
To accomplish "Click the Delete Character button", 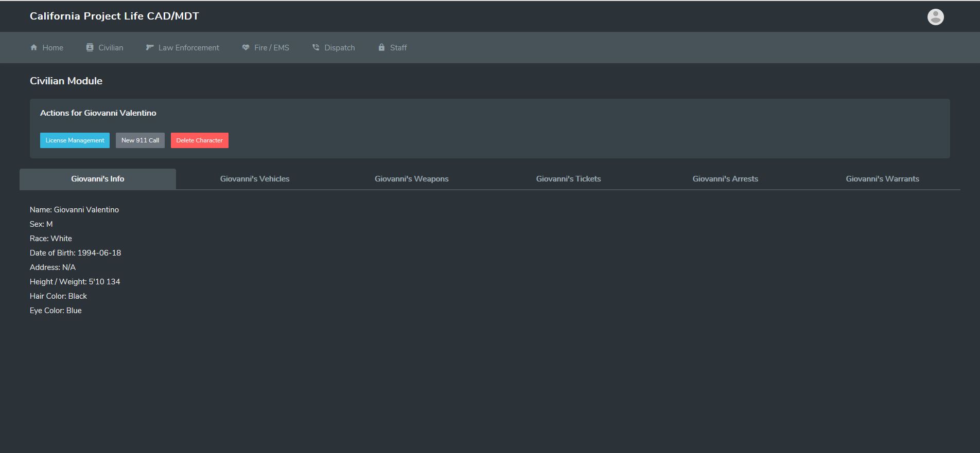I will 200,140.
